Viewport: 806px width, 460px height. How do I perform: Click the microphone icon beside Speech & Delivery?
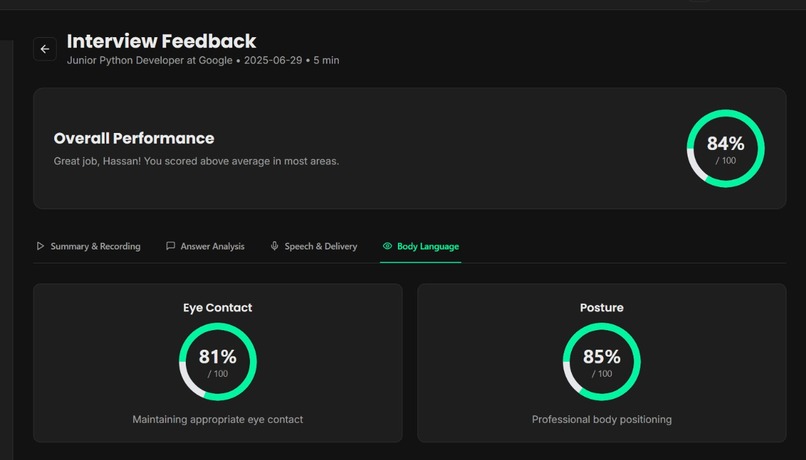[x=274, y=246]
